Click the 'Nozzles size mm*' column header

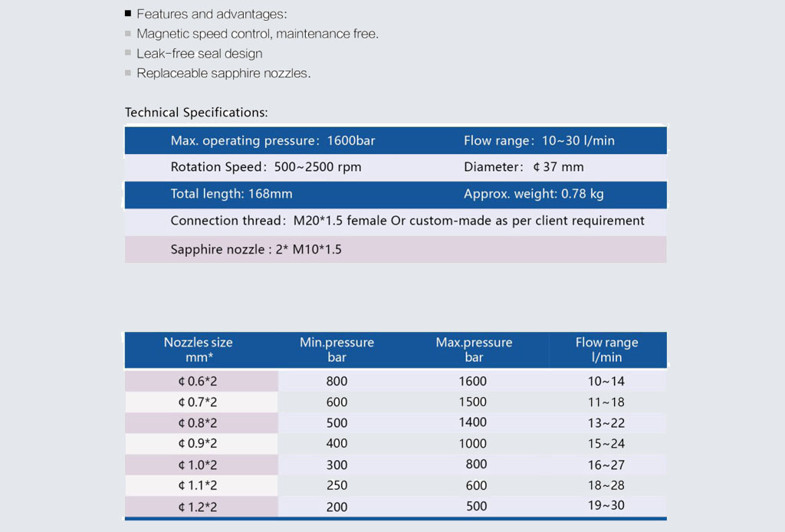(x=199, y=350)
